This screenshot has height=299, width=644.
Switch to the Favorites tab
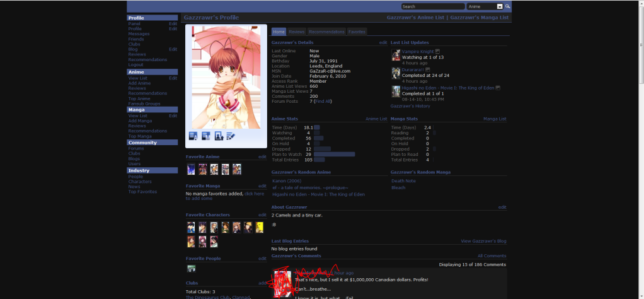[357, 32]
